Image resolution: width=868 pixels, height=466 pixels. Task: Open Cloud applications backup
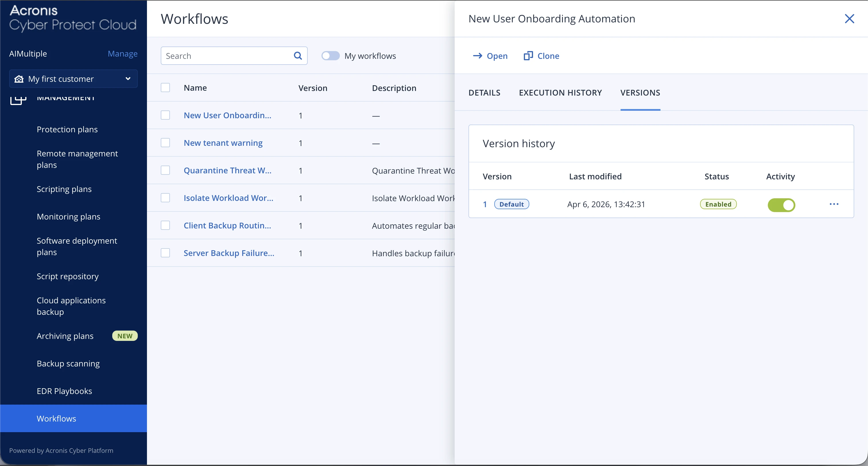pyautogui.click(x=71, y=306)
